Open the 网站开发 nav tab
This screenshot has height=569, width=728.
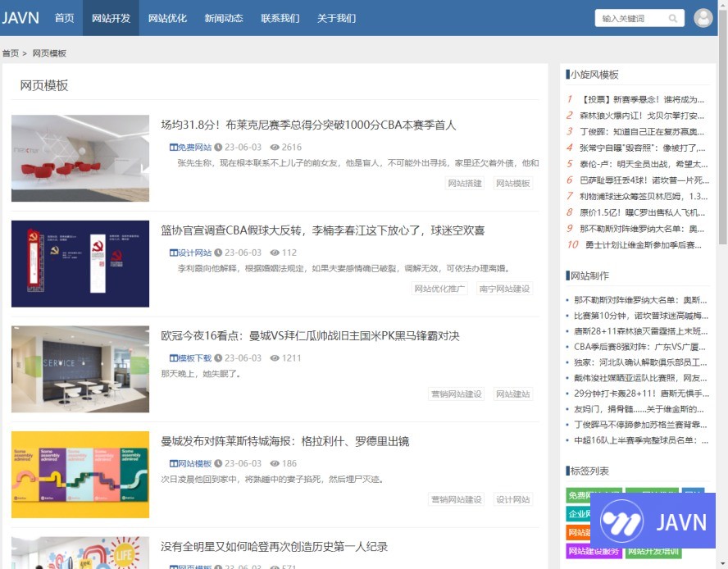point(111,18)
